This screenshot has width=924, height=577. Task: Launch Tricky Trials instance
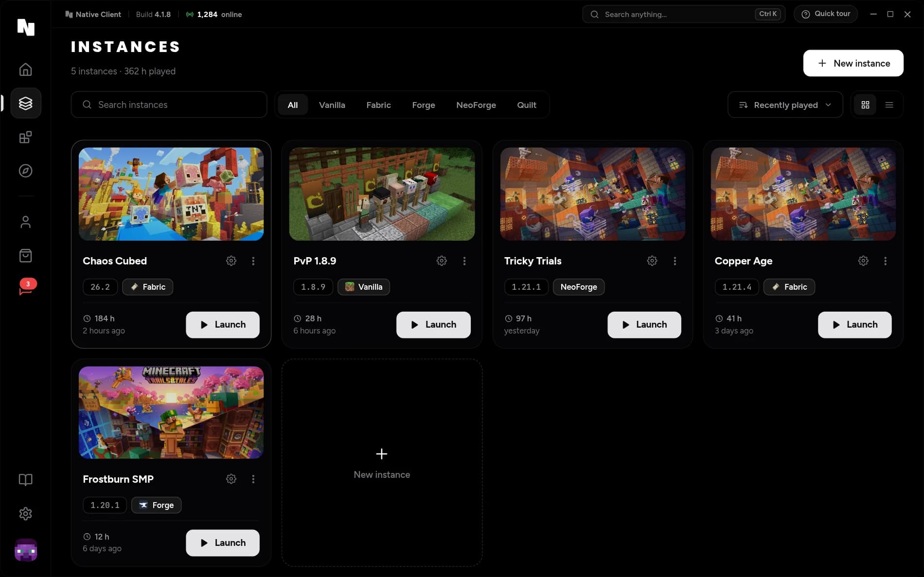(x=644, y=325)
